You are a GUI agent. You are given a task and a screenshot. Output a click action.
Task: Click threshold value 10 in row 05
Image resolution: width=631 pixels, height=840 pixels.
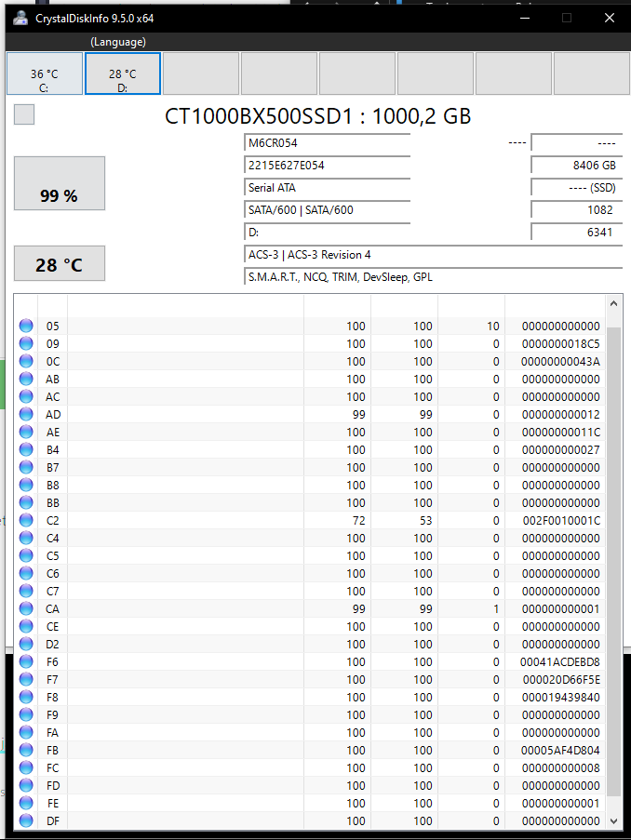click(493, 326)
